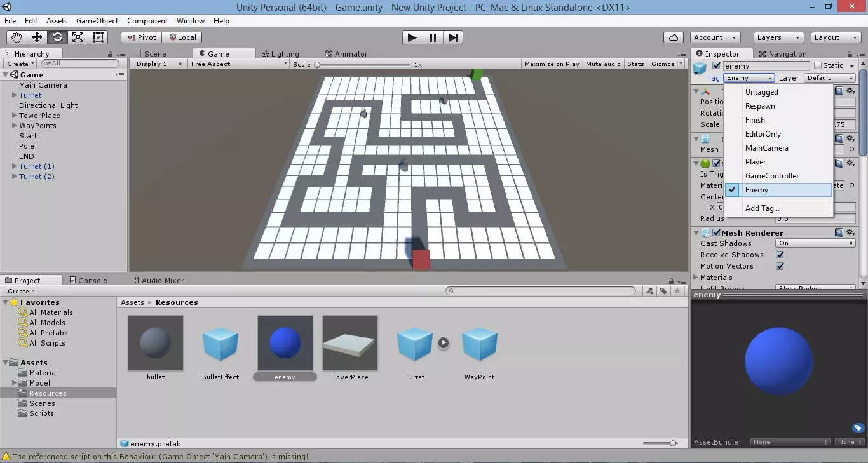The width and height of the screenshot is (868, 463).
Task: Click the Pause button
Action: pos(433,37)
